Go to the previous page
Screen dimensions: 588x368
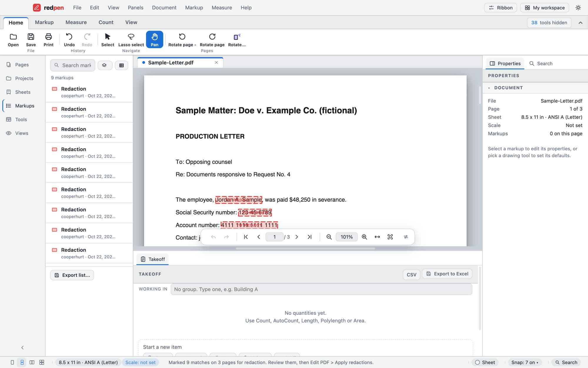(x=259, y=237)
